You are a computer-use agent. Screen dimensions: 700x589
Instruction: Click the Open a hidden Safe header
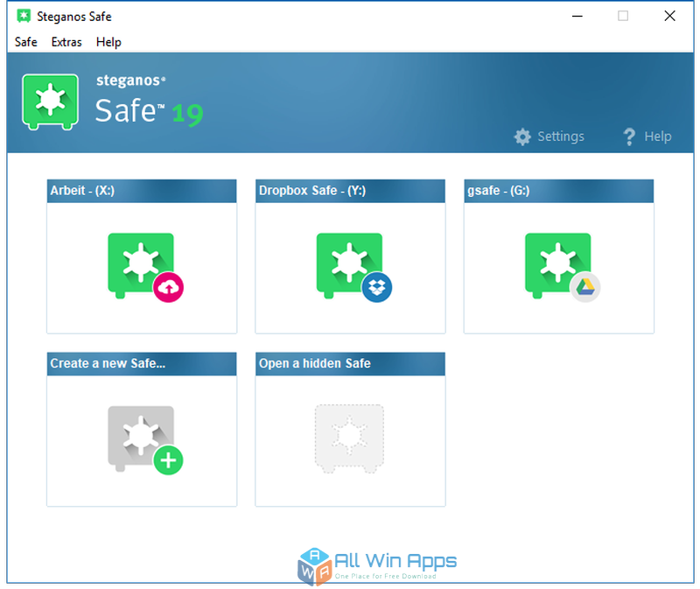(350, 363)
